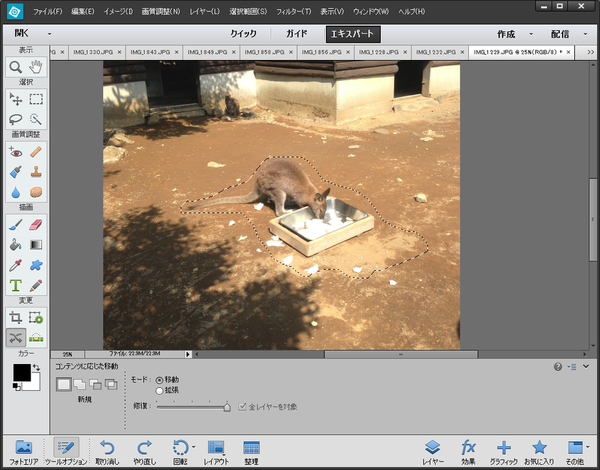This screenshot has height=470, width=600.
Task: Show more document tabs with the >> button
Action: (x=590, y=52)
